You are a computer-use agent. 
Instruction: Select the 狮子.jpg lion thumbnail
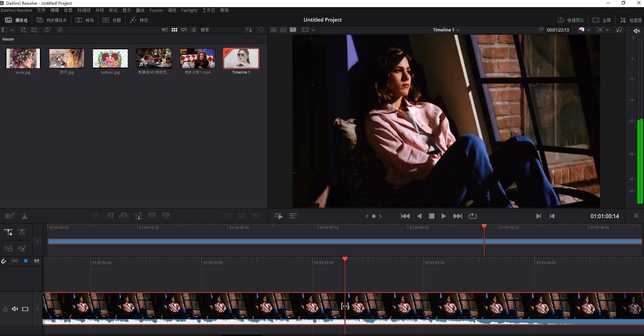67,58
